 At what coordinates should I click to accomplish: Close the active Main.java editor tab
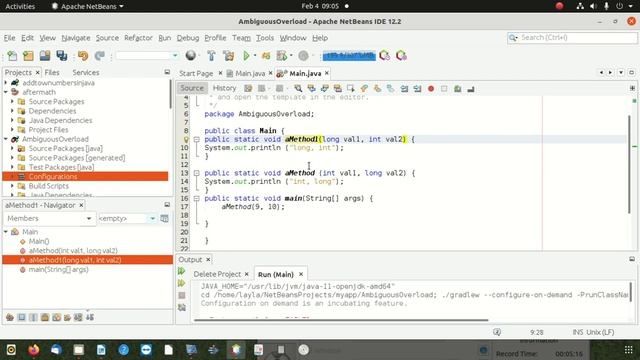click(327, 73)
